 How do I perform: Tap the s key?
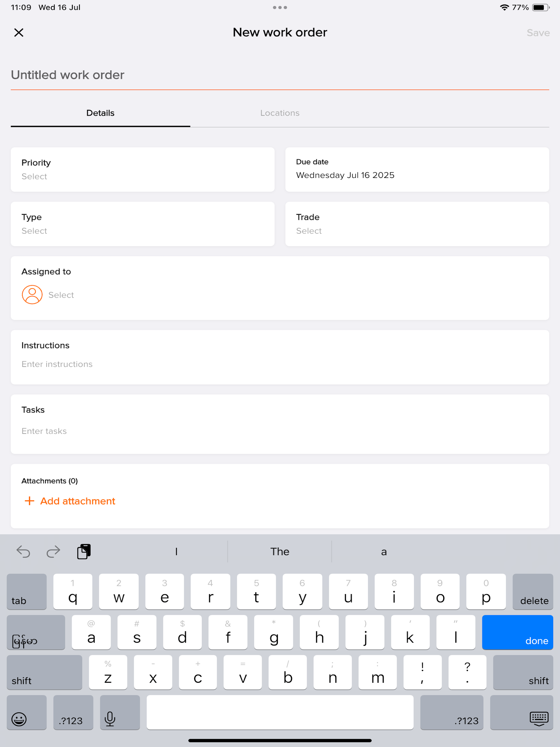[137, 632]
